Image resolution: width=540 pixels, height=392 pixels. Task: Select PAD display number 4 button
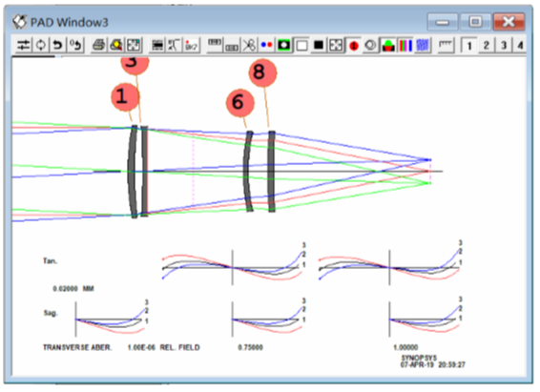point(520,45)
